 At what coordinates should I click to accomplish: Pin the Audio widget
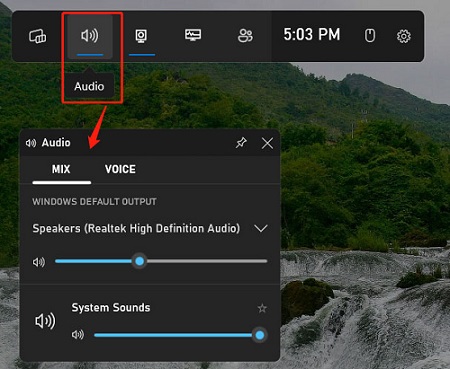pyautogui.click(x=241, y=143)
